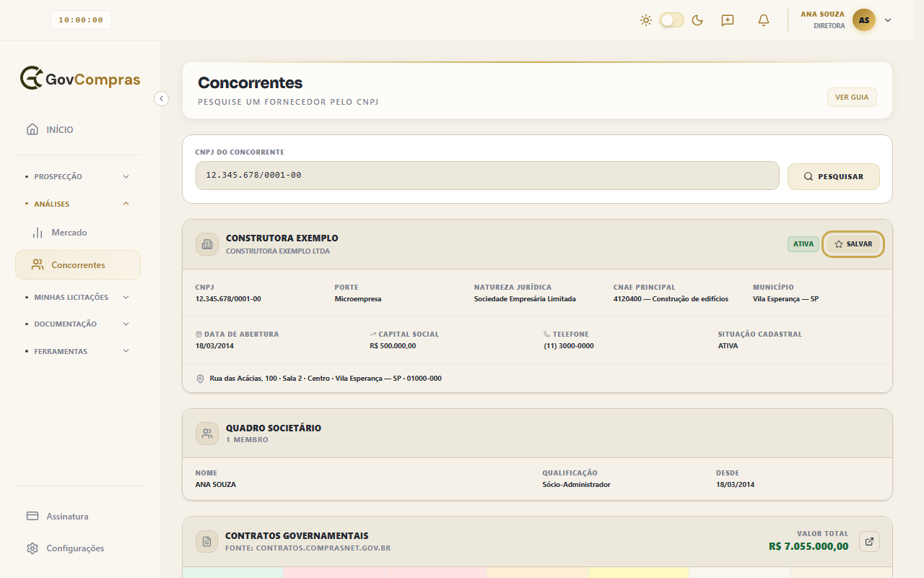Click the address location pin icon
The height and width of the screenshot is (578, 924).
(200, 379)
